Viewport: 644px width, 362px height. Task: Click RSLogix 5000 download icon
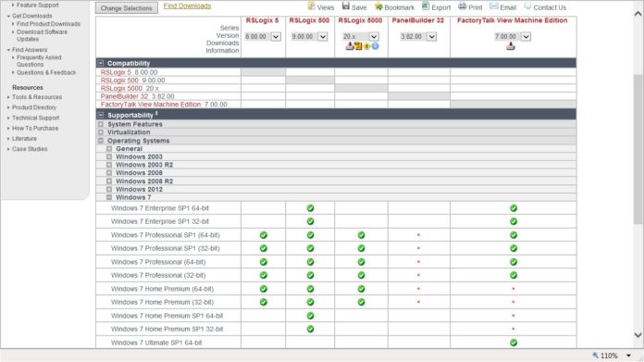(x=350, y=46)
